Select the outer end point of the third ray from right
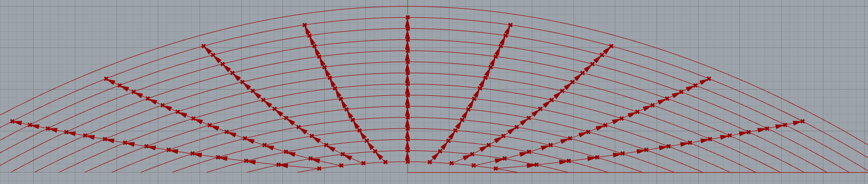The width and height of the screenshot is (868, 184). (x=611, y=46)
